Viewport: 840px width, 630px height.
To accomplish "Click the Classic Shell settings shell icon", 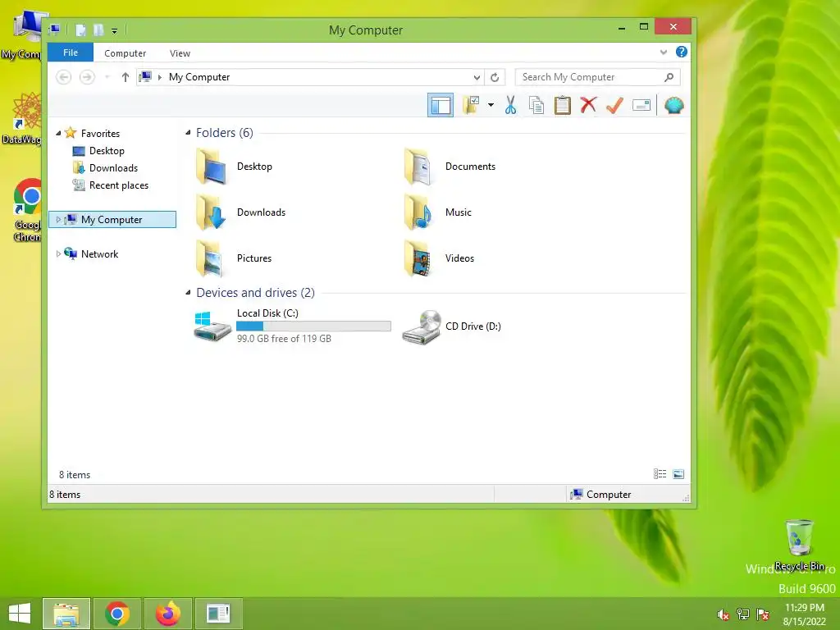I will point(674,105).
